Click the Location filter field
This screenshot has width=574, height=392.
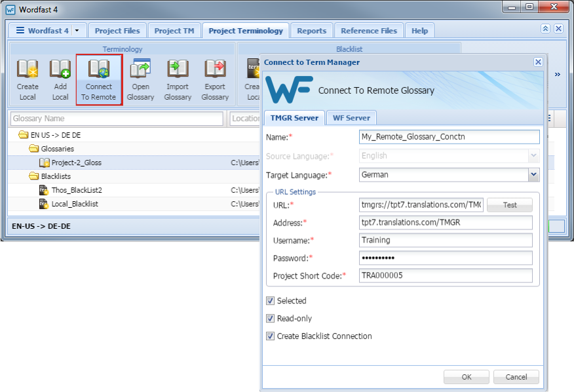245,119
